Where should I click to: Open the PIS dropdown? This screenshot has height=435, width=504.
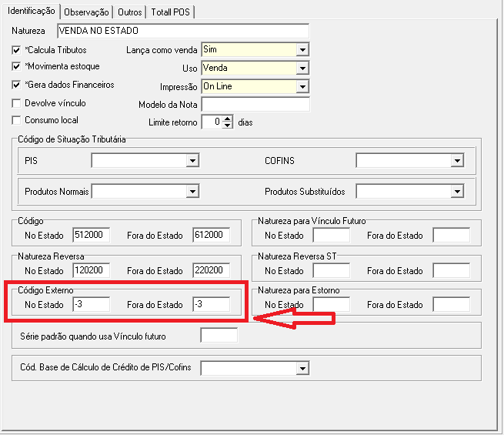tap(192, 160)
